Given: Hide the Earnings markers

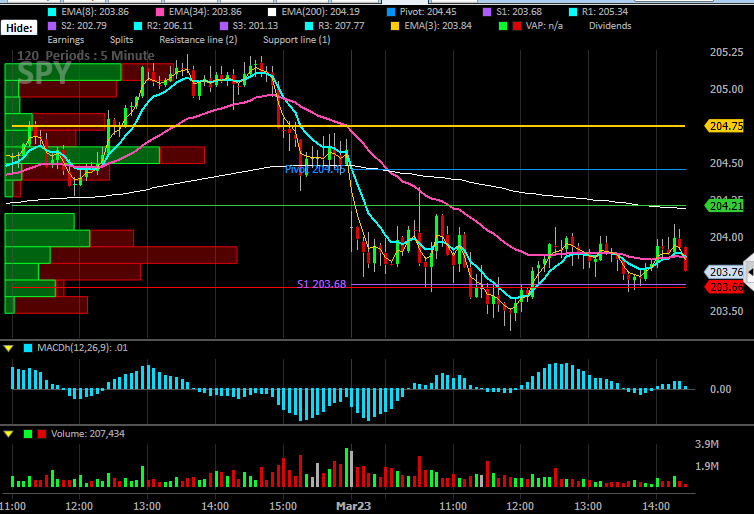Looking at the screenshot, I should [x=66, y=40].
